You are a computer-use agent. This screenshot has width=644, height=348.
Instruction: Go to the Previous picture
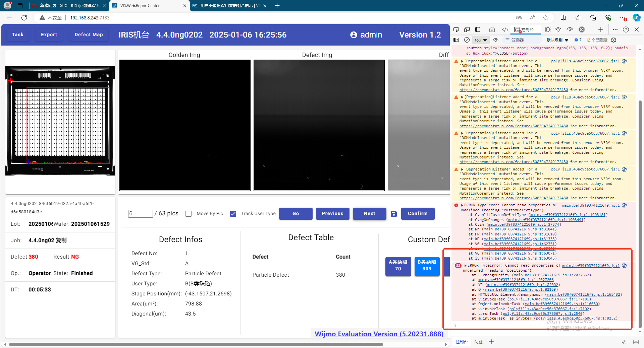click(333, 214)
